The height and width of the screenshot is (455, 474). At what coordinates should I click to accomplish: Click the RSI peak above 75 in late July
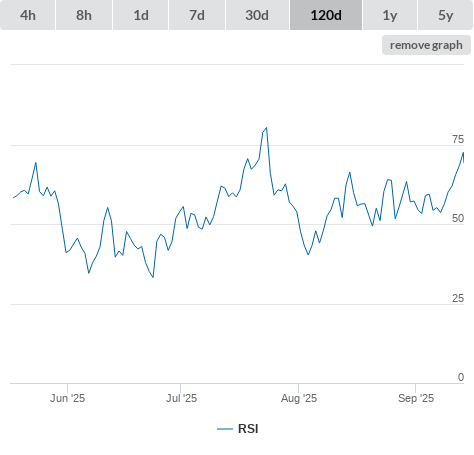[266, 128]
